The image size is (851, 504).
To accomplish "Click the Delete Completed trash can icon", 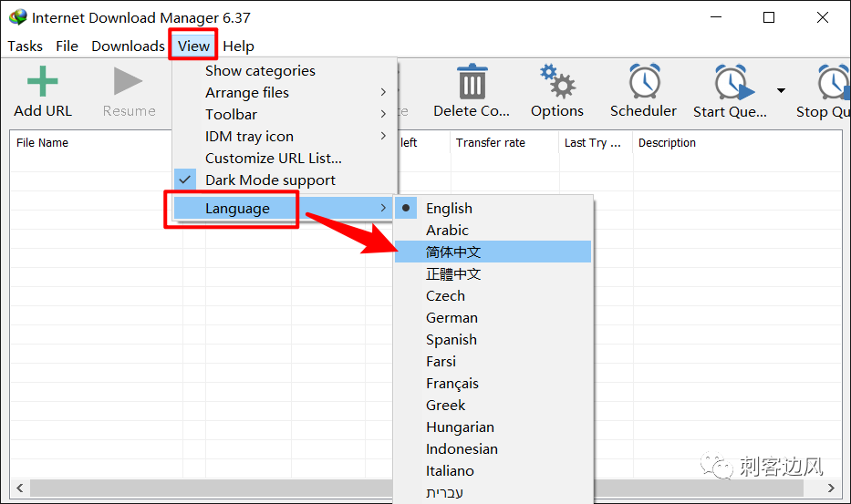I will click(472, 81).
